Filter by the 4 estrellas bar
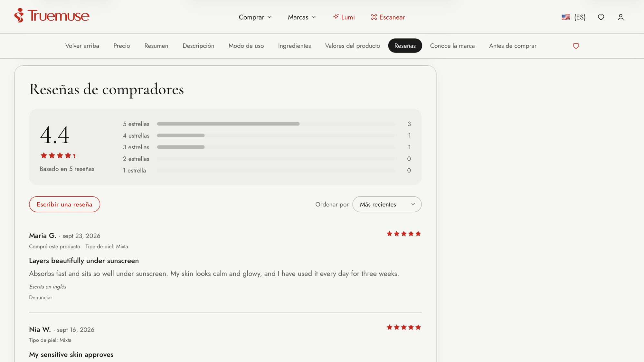This screenshot has height=362, width=644. [267, 135]
